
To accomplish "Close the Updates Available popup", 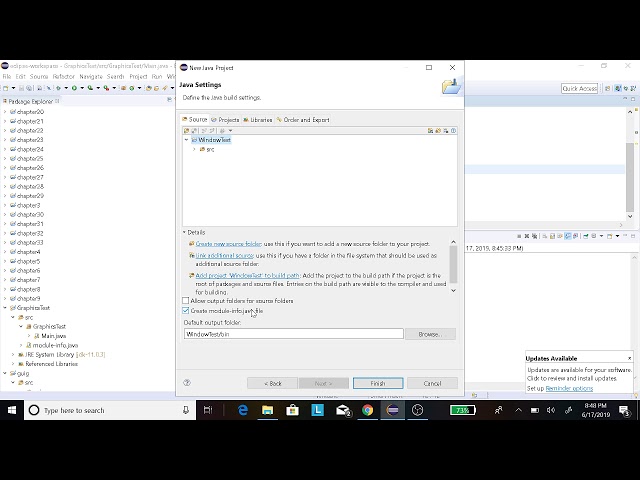I will pyautogui.click(x=629, y=358).
